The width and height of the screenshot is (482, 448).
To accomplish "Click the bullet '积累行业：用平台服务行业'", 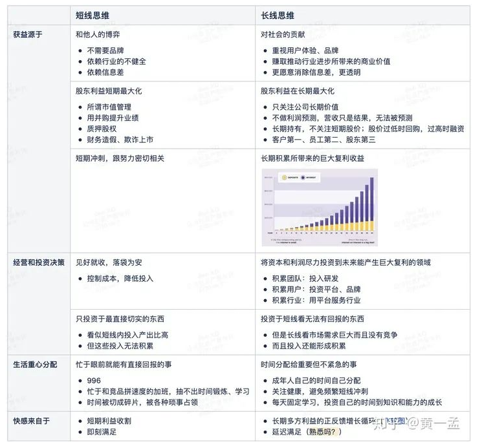I will (x=316, y=301).
